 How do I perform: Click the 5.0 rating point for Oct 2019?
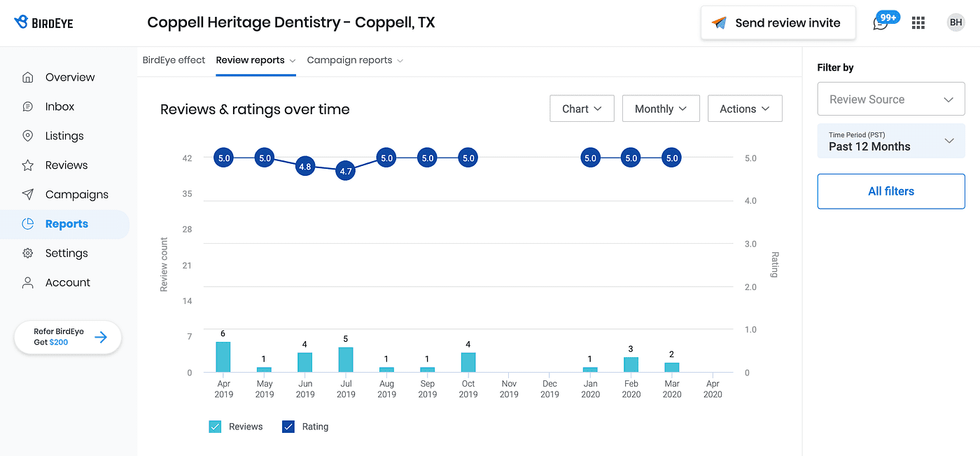tap(468, 158)
